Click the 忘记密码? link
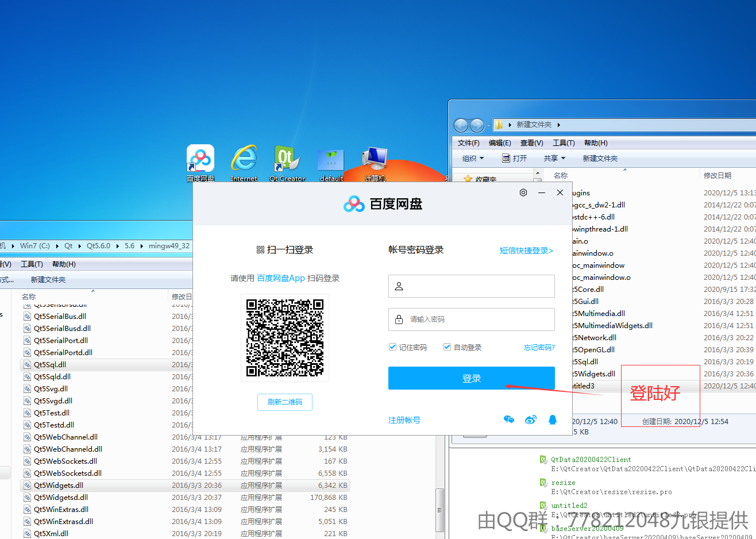Image resolution: width=756 pixels, height=539 pixels. pos(539,347)
